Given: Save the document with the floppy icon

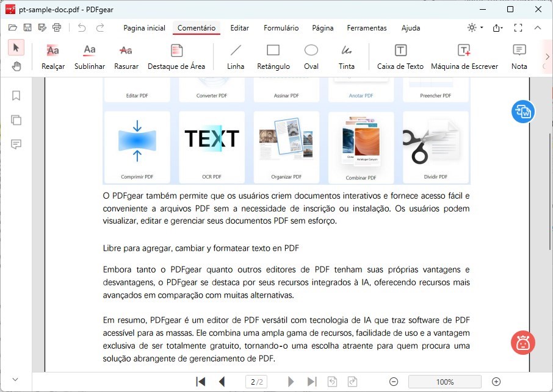Looking at the screenshot, I should tap(27, 27).
